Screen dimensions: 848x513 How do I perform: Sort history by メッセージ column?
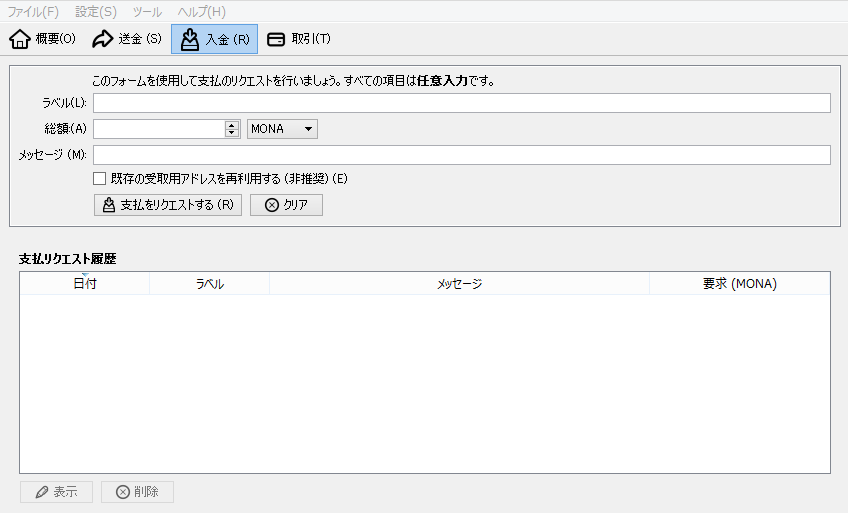[x=459, y=283]
